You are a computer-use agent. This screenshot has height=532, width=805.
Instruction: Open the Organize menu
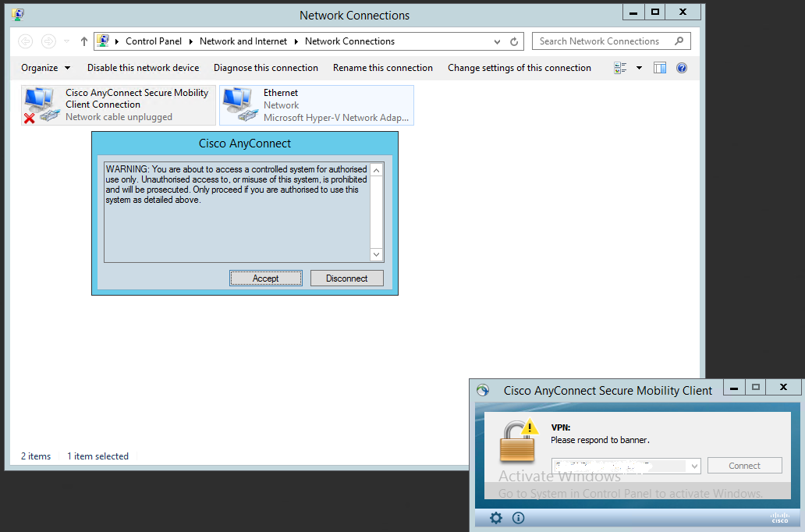pyautogui.click(x=45, y=68)
